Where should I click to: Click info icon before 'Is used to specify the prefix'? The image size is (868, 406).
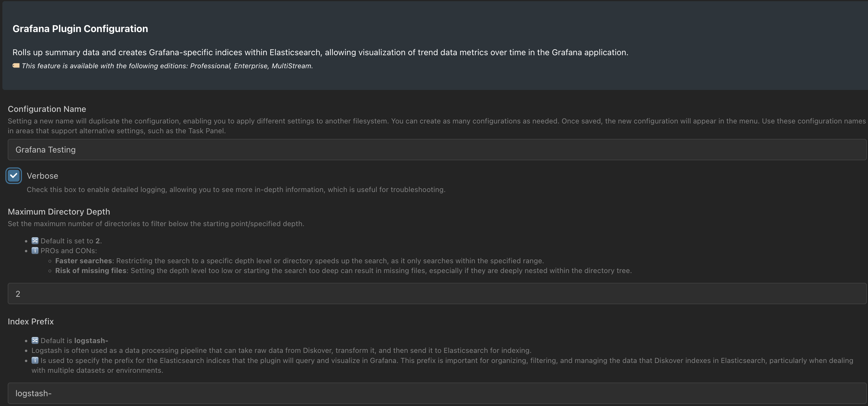click(35, 361)
